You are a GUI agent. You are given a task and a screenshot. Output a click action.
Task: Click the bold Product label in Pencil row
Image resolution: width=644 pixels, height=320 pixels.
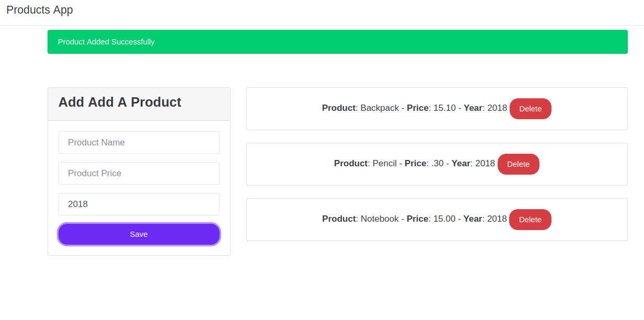[351, 164]
